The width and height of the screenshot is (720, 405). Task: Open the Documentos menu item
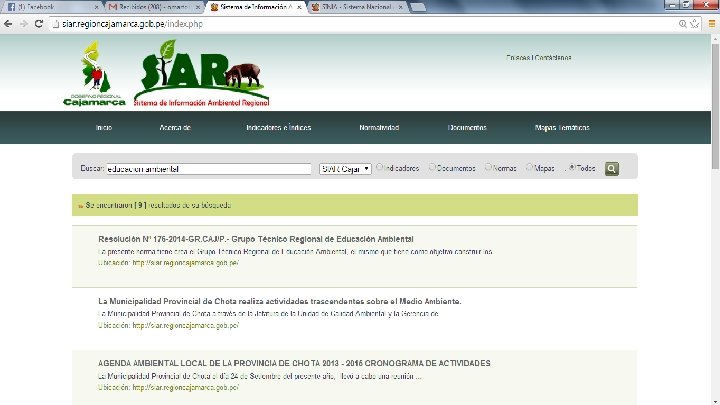pos(467,128)
